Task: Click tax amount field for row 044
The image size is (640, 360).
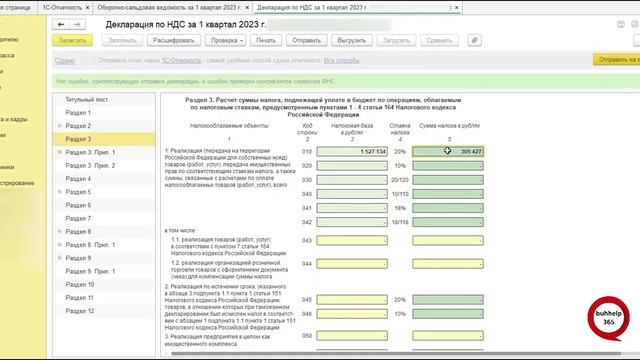Action: (x=448, y=264)
